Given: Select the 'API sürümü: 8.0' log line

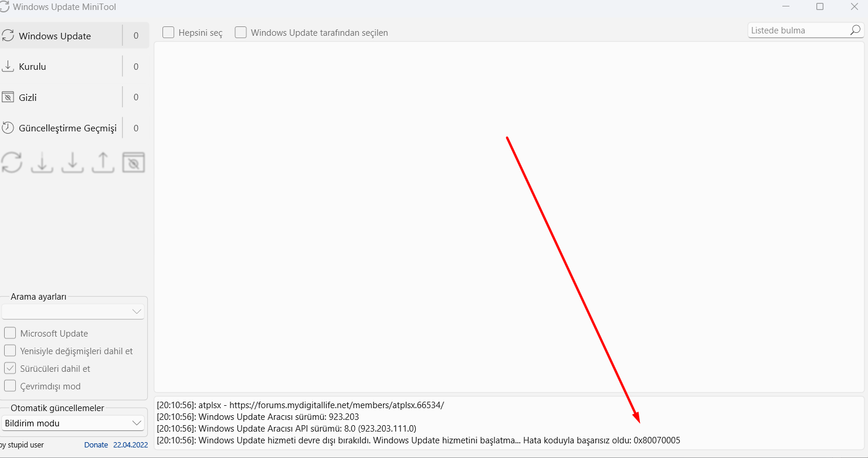Looking at the screenshot, I should (x=287, y=428).
